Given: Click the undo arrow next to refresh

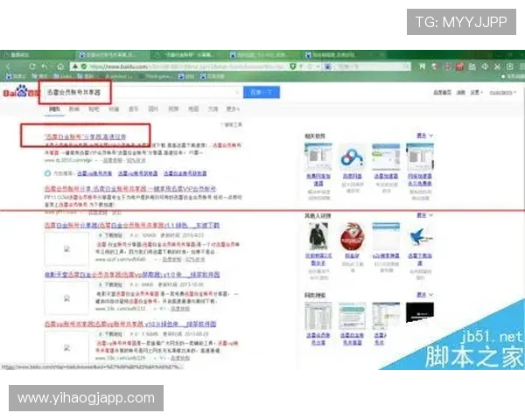Looking at the screenshot, I should [x=45, y=66].
